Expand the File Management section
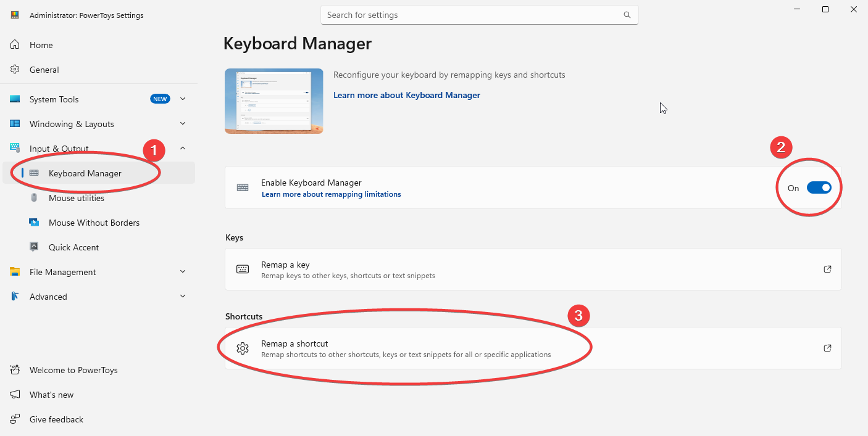The image size is (868, 436). pyautogui.click(x=183, y=271)
